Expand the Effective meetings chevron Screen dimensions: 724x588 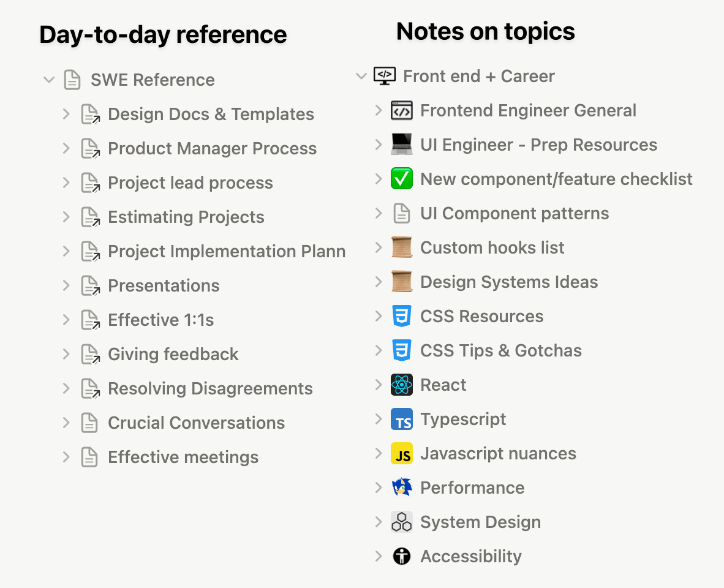tap(67, 457)
